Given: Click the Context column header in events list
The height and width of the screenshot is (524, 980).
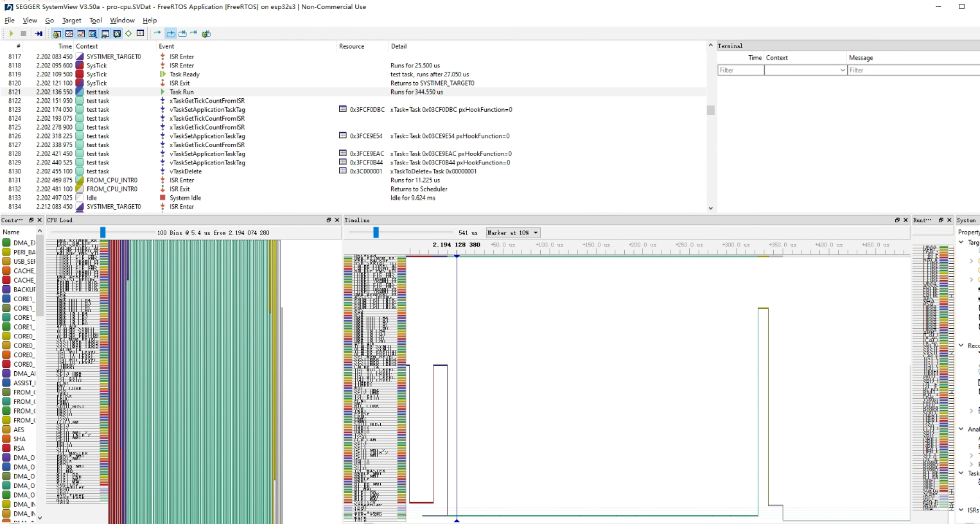Looking at the screenshot, I should pyautogui.click(x=87, y=46).
